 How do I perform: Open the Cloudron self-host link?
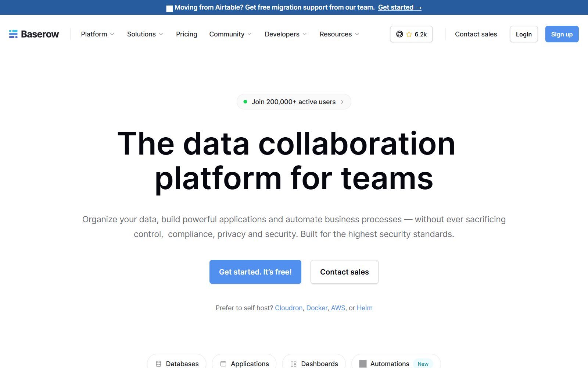289,308
